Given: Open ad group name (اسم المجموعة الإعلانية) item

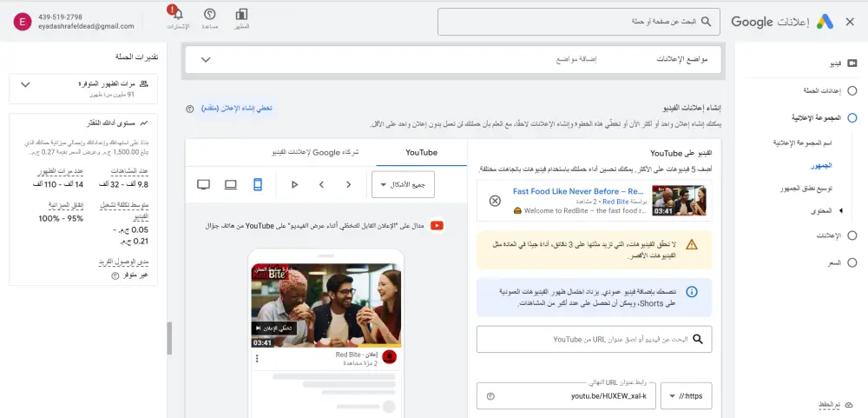Looking at the screenshot, I should (x=803, y=143).
